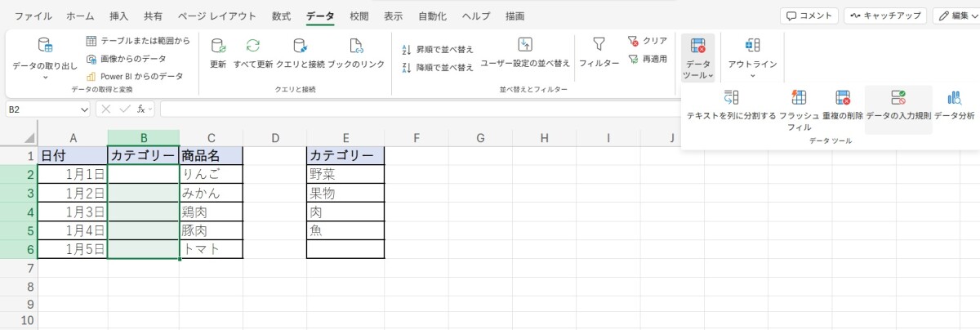The height and width of the screenshot is (330, 980).
Task: Switch to the 数式 formulas tab
Action: pos(281,16)
